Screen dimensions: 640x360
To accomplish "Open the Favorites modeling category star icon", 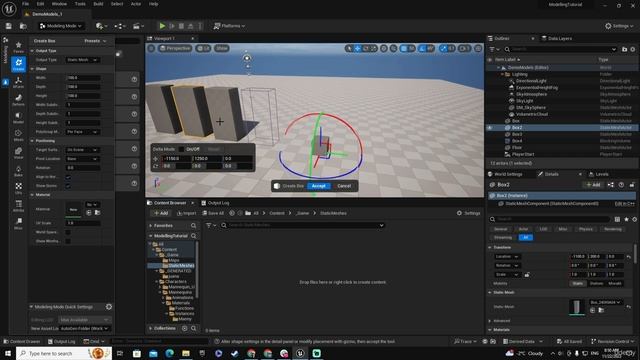I will [18, 47].
